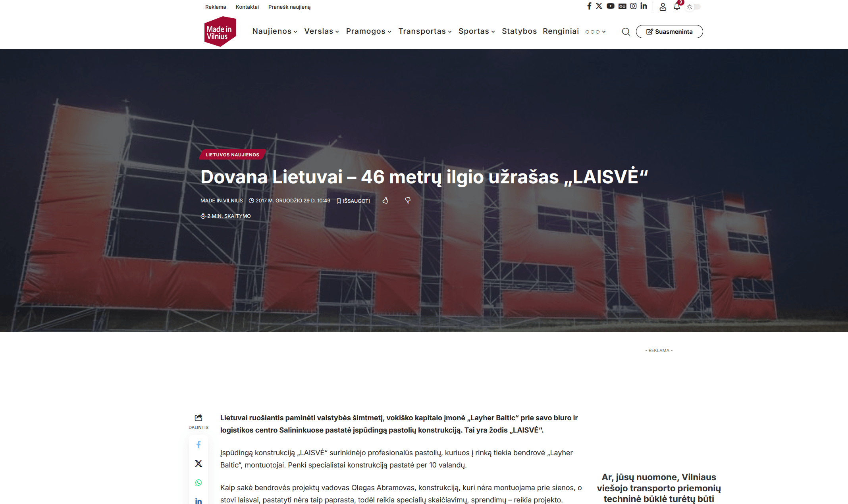This screenshot has height=504, width=848.
Task: Open the Pranešk naujieną link
Action: coord(289,7)
